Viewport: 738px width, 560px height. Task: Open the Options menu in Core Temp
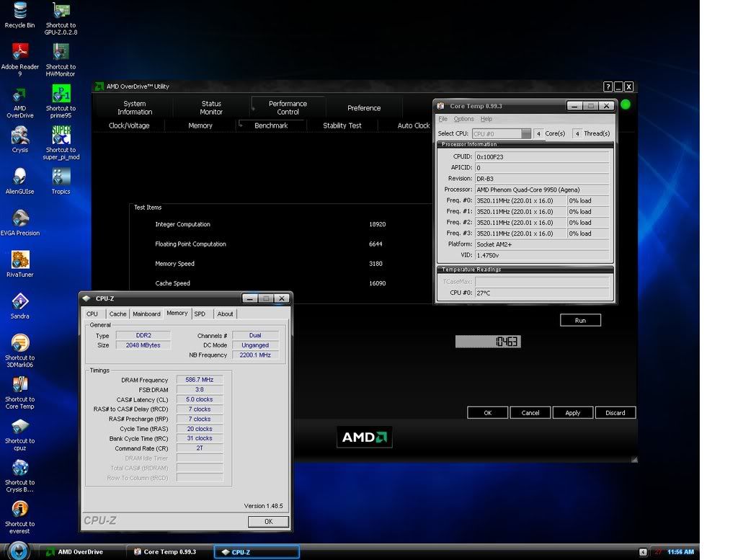[463, 119]
